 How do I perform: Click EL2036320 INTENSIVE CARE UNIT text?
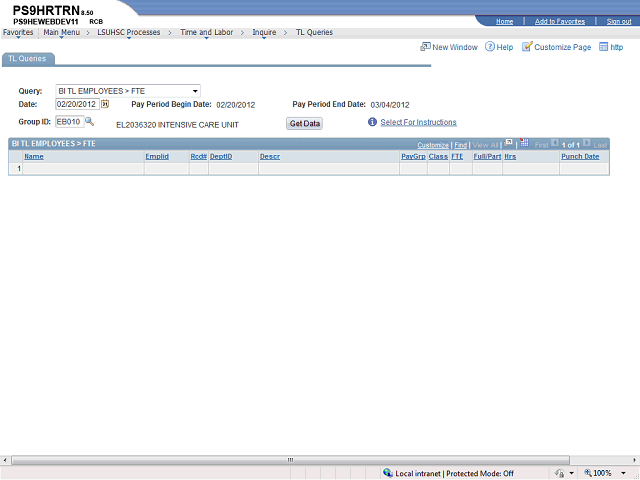(x=178, y=125)
